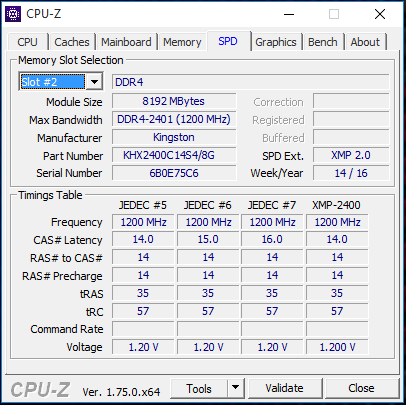The height and width of the screenshot is (405, 406).
Task: Open the Mainboard tab
Action: point(126,42)
